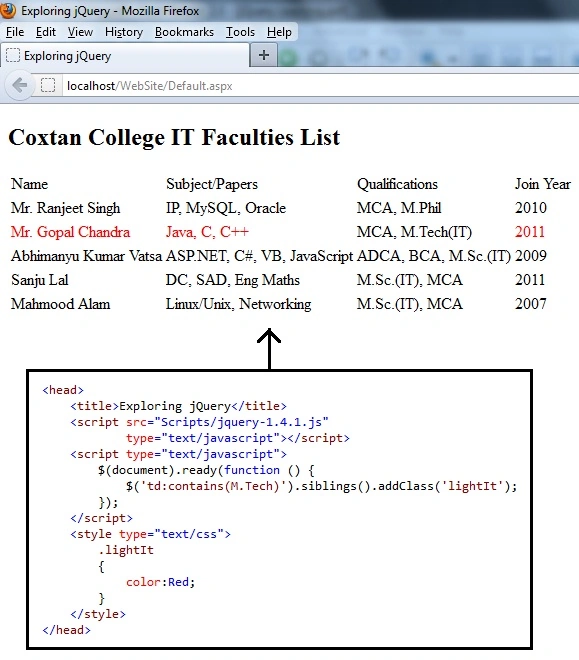Open the History menu
579x660 pixels.
click(124, 32)
